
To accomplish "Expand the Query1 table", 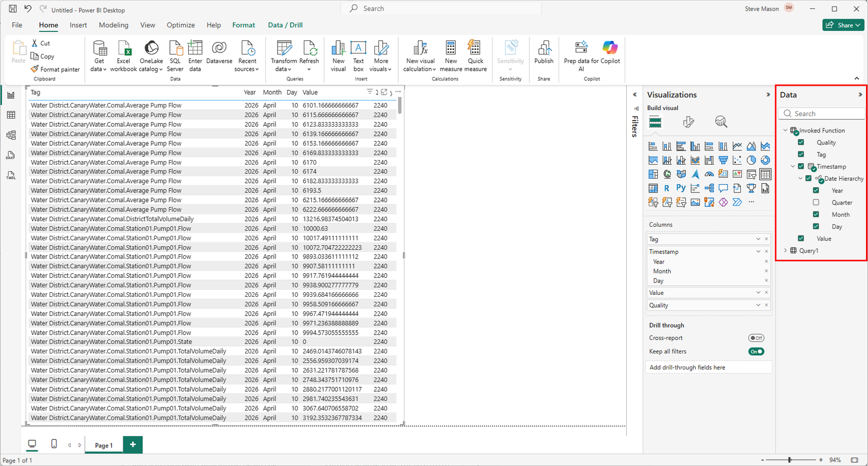I will click(x=785, y=251).
